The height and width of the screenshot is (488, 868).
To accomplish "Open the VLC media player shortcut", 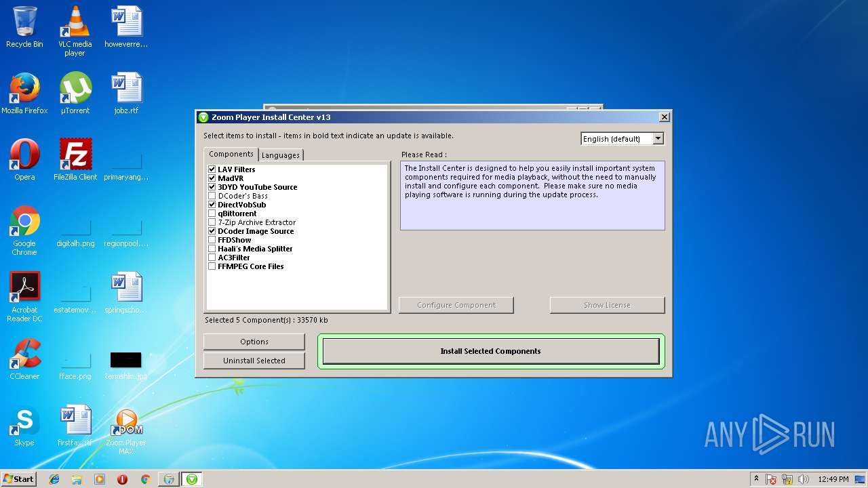I will 75,31.
